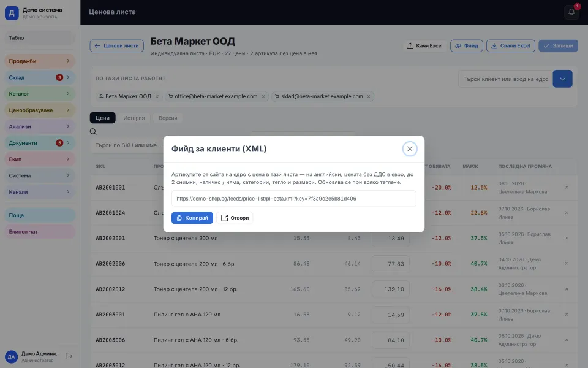Sort by the МАРЖ column header
Image resolution: width=588 pixels, height=368 pixels.
point(470,166)
